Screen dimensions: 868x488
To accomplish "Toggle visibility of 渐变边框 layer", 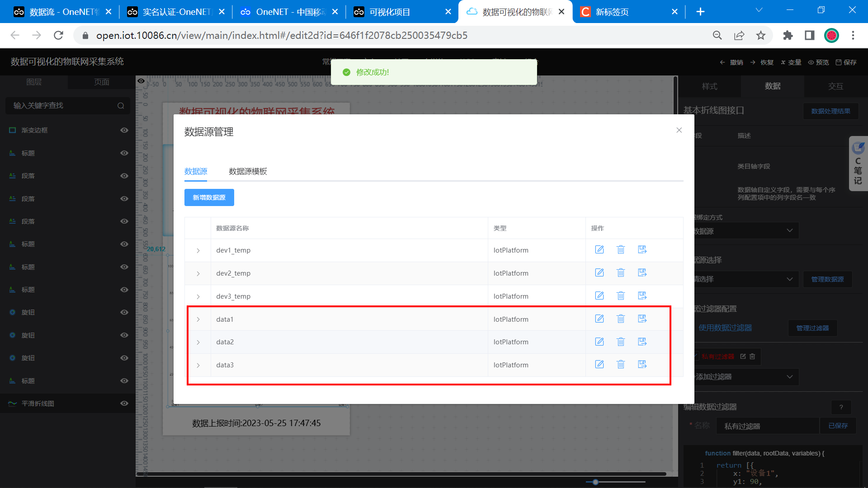I will 124,130.
